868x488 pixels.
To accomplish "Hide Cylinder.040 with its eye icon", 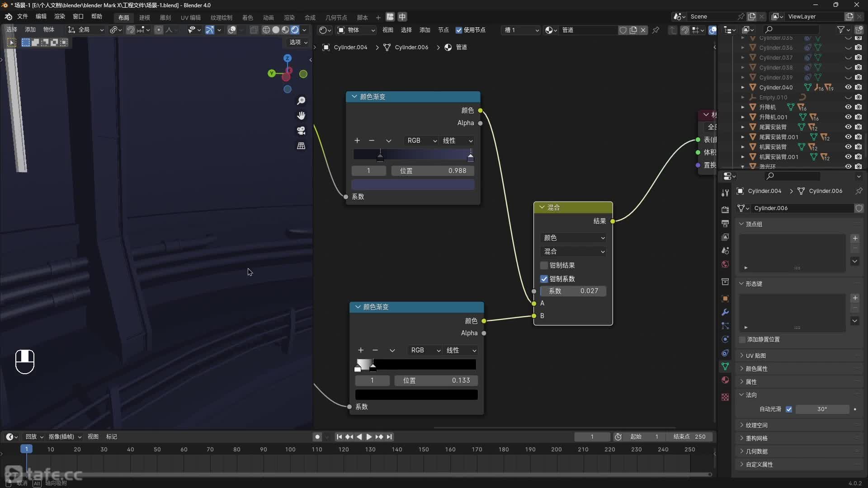I will [849, 87].
